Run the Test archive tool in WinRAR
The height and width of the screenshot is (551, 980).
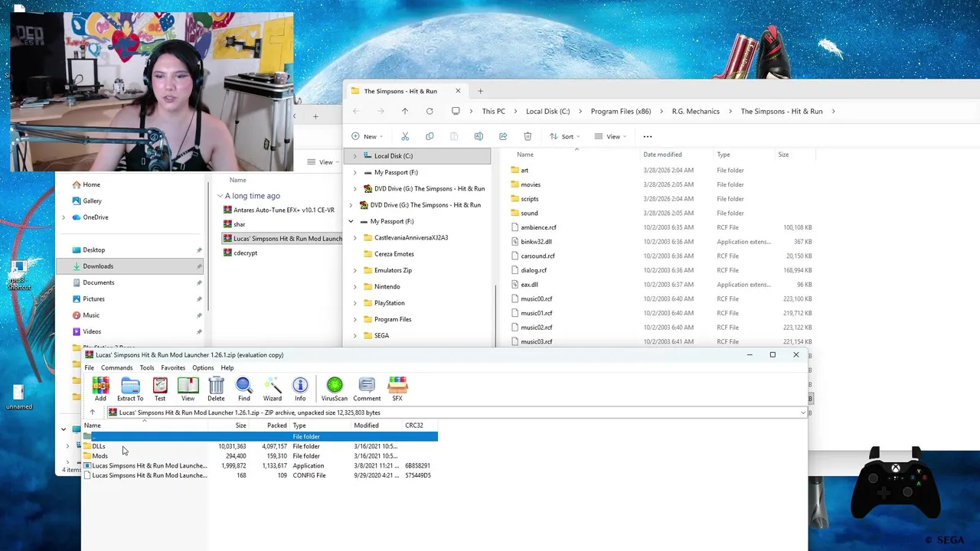pyautogui.click(x=160, y=389)
